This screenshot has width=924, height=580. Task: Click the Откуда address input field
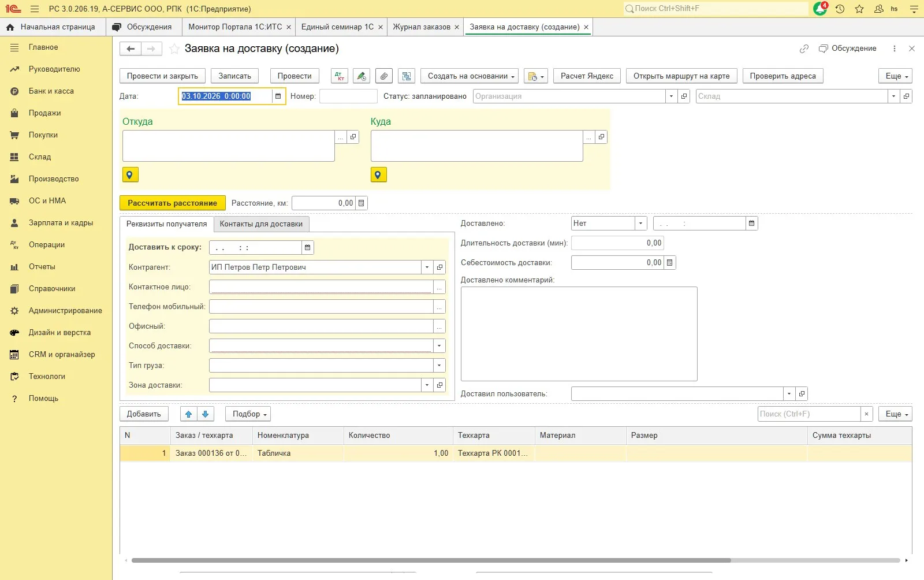[229, 146]
